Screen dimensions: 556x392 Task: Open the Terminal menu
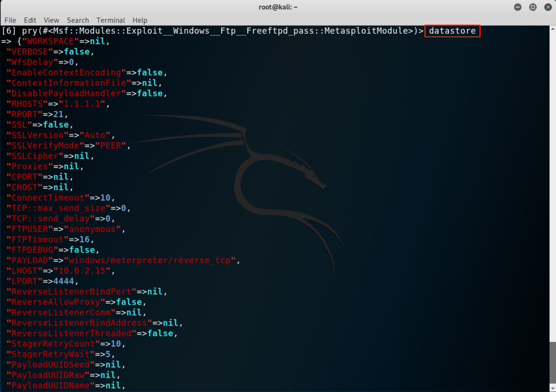[x=110, y=20]
